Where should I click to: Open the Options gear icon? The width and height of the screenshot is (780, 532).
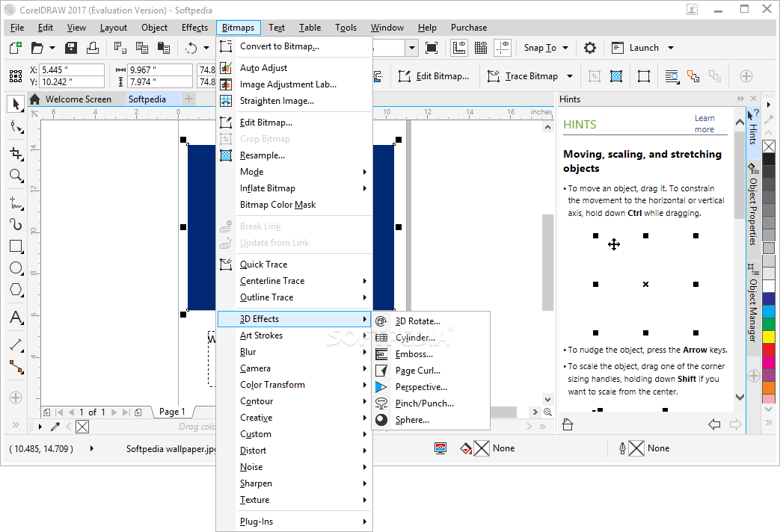(x=590, y=48)
